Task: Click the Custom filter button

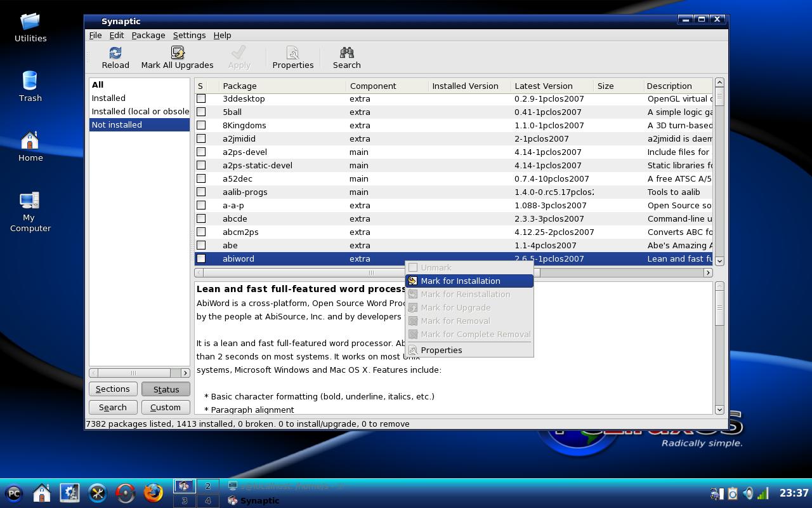Action: point(166,408)
